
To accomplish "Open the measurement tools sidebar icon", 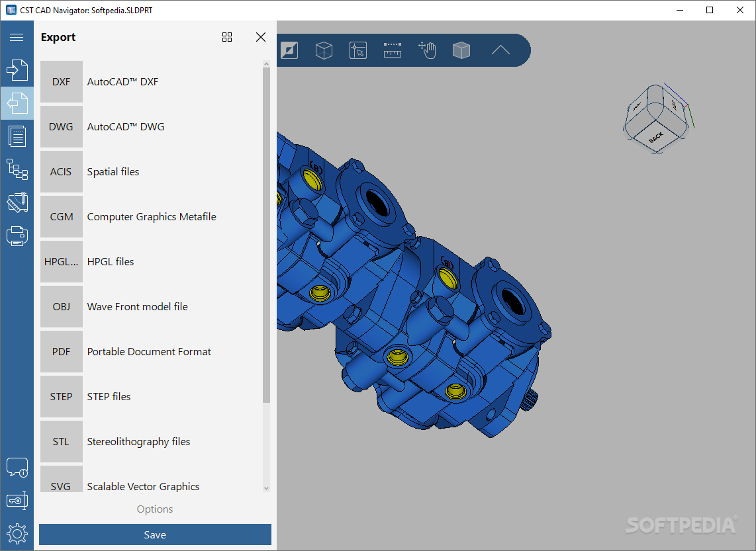I will pyautogui.click(x=17, y=203).
